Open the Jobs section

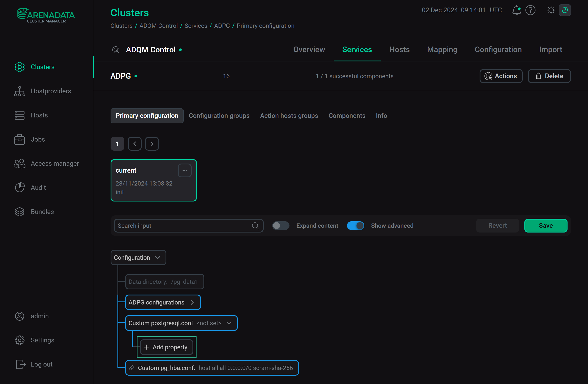38,139
